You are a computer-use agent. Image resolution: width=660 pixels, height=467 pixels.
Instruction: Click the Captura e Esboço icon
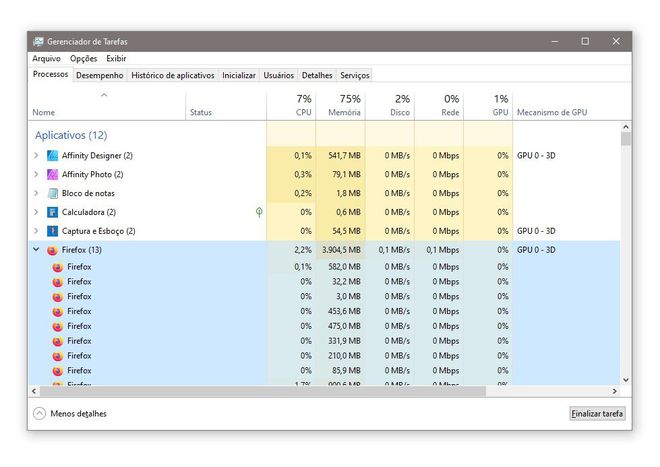[x=52, y=231]
